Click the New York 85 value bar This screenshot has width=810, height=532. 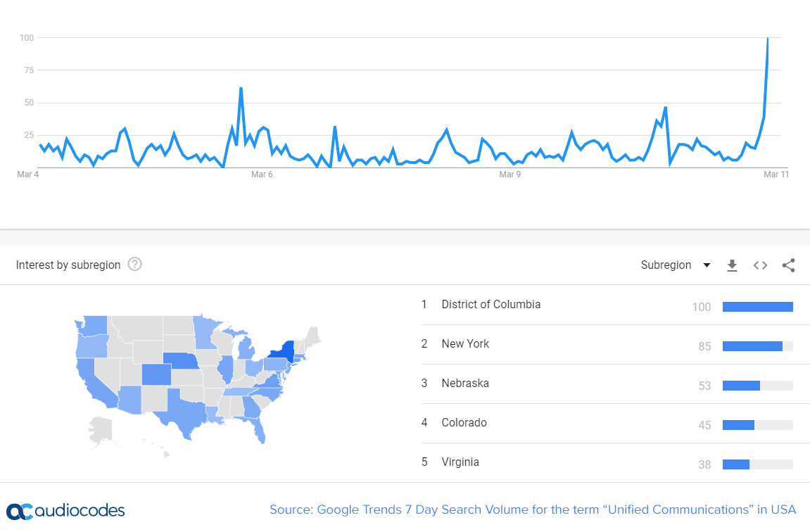758,347
